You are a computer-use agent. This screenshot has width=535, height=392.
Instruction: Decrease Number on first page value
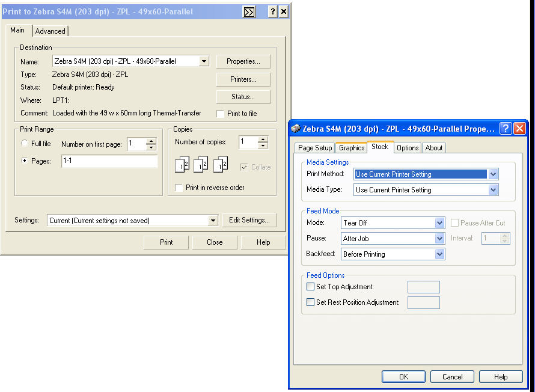[x=151, y=147]
